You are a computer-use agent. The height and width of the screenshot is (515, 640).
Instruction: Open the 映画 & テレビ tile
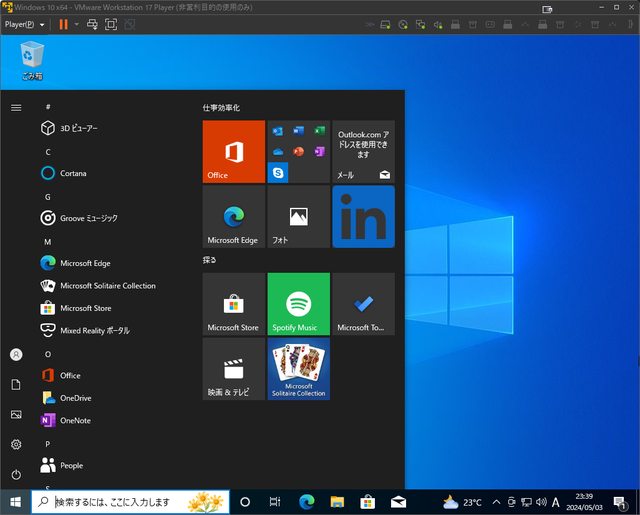coord(233,369)
